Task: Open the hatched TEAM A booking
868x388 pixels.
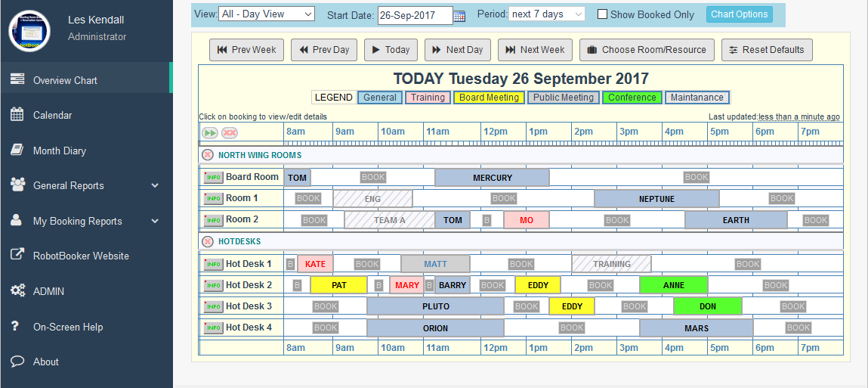Action: (x=390, y=220)
